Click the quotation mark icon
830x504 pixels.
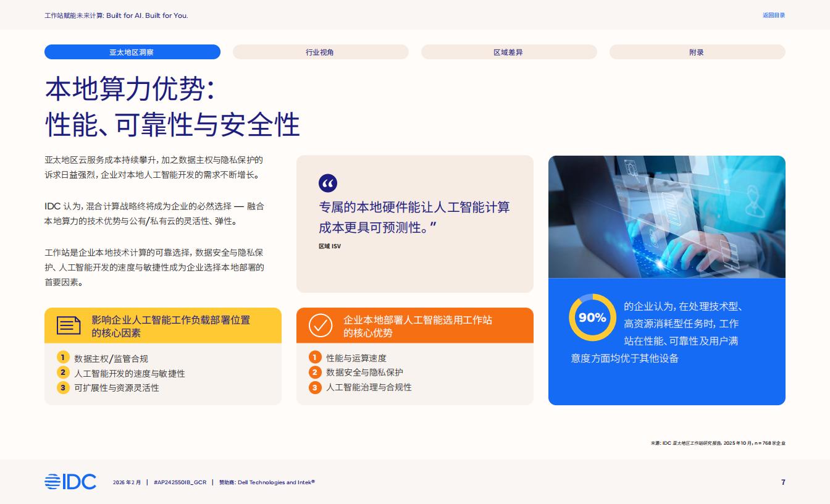[x=328, y=183]
